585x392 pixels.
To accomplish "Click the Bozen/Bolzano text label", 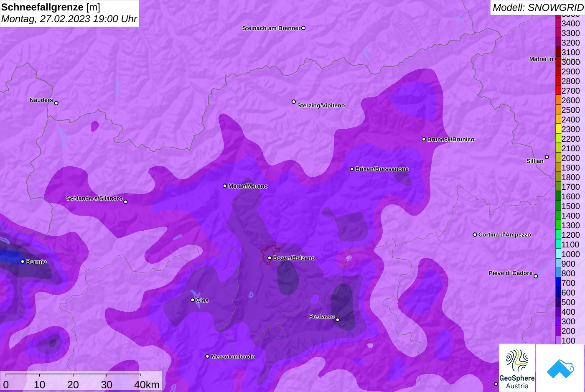I will (x=294, y=258).
